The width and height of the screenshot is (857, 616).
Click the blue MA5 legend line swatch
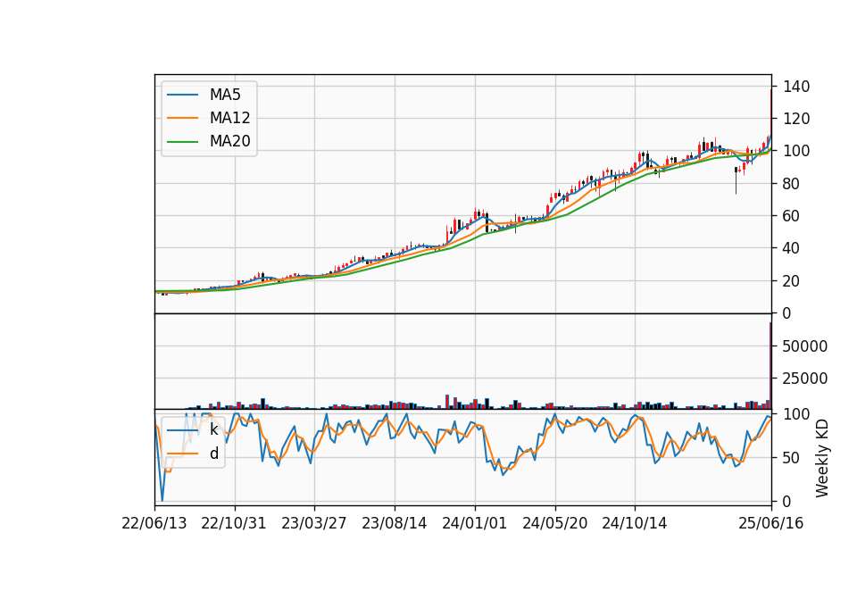click(182, 96)
